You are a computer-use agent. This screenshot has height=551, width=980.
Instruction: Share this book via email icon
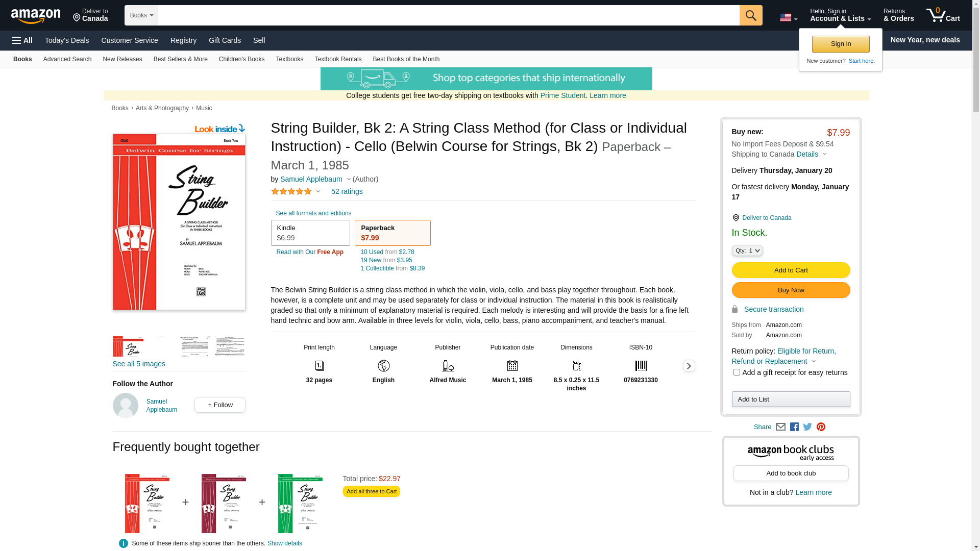point(780,427)
